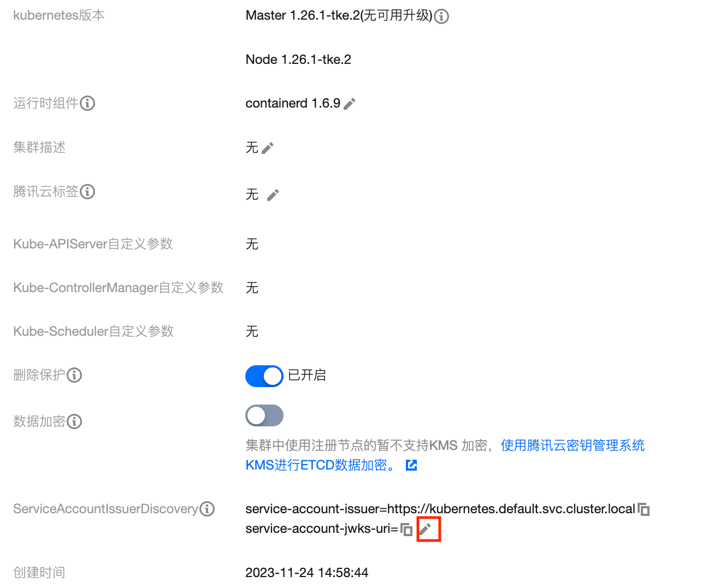Screen dimensions: 708x588
Task: Edit the 腾讯云标签 tags value
Action: (273, 195)
